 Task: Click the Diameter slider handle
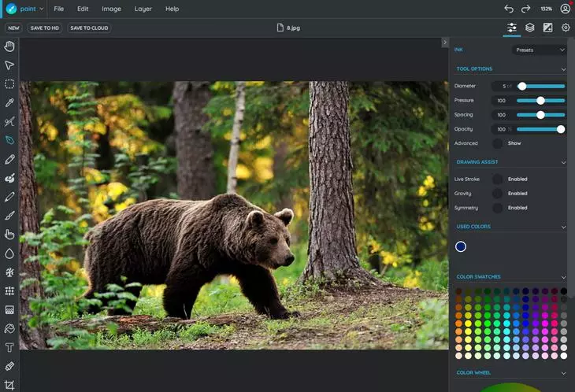pos(521,86)
